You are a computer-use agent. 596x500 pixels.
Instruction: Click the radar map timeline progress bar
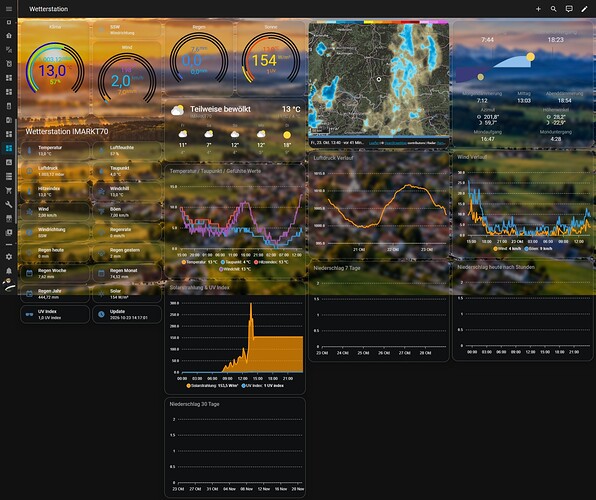pos(379,136)
